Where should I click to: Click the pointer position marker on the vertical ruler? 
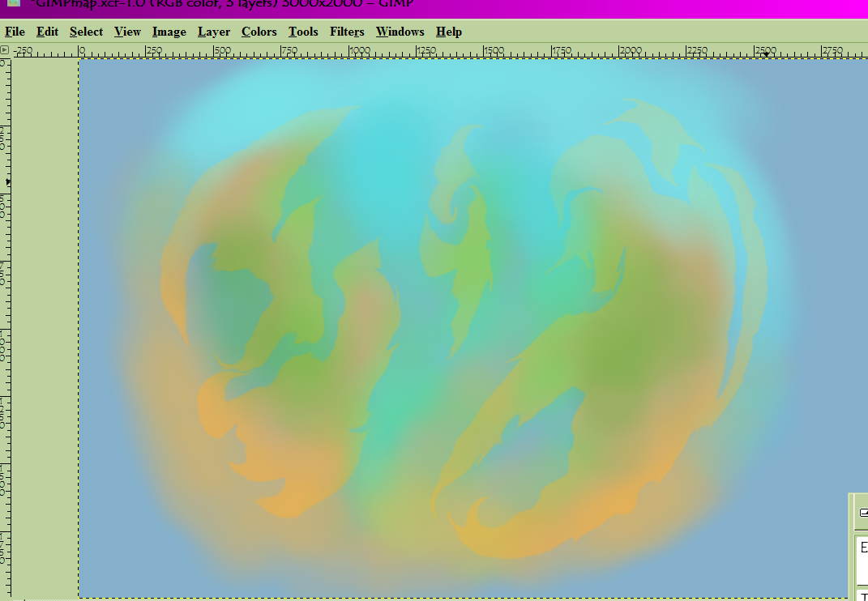[8, 181]
